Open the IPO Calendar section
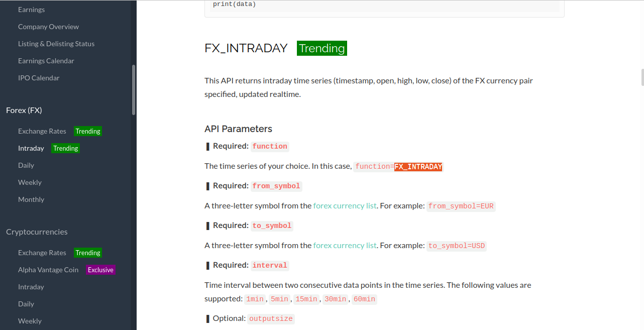The image size is (644, 330). [39, 78]
